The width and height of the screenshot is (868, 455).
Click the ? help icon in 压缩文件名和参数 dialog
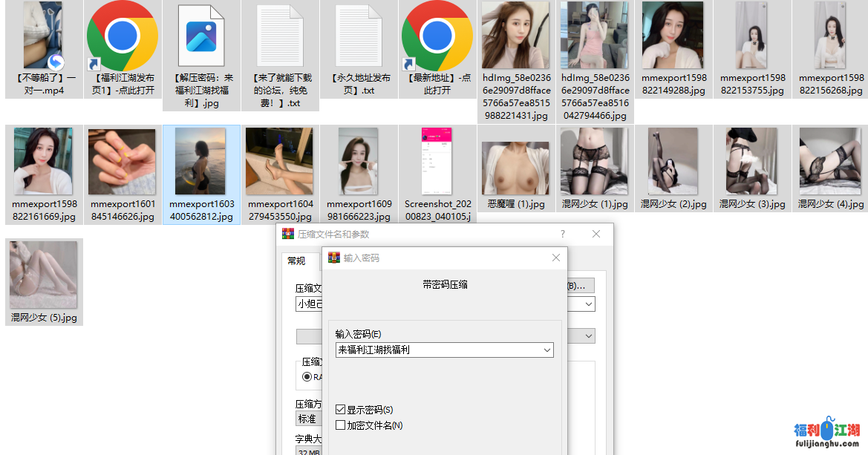562,234
